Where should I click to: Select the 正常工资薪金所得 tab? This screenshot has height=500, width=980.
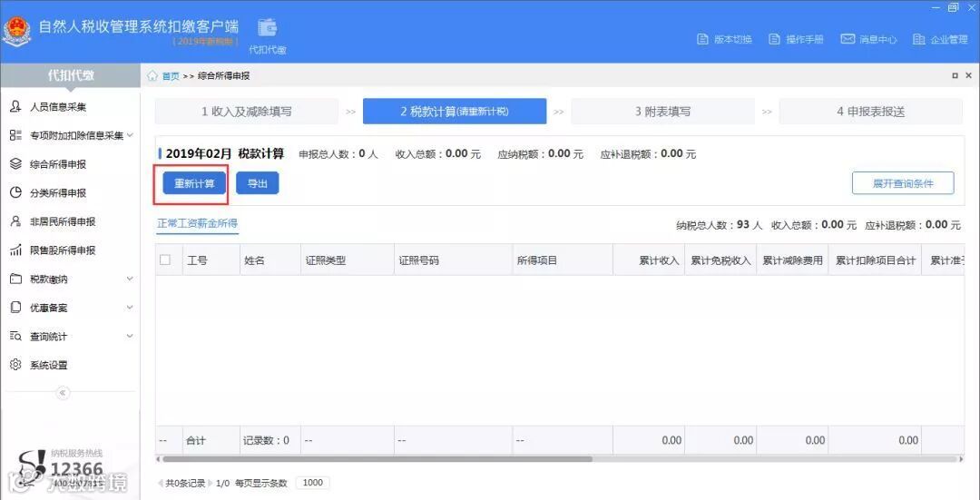[x=198, y=223]
